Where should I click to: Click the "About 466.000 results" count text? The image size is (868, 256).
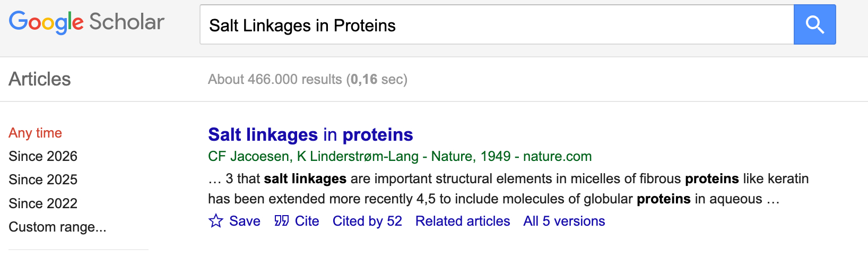point(275,79)
